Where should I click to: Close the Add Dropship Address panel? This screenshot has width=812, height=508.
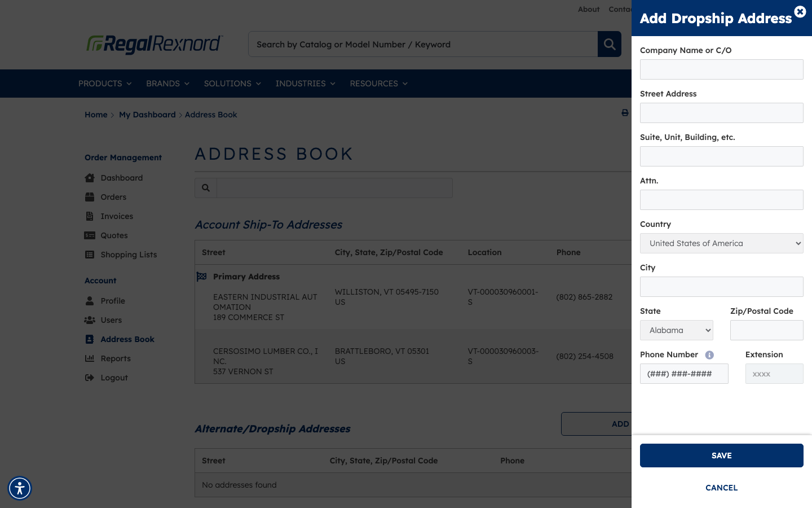[800, 11]
